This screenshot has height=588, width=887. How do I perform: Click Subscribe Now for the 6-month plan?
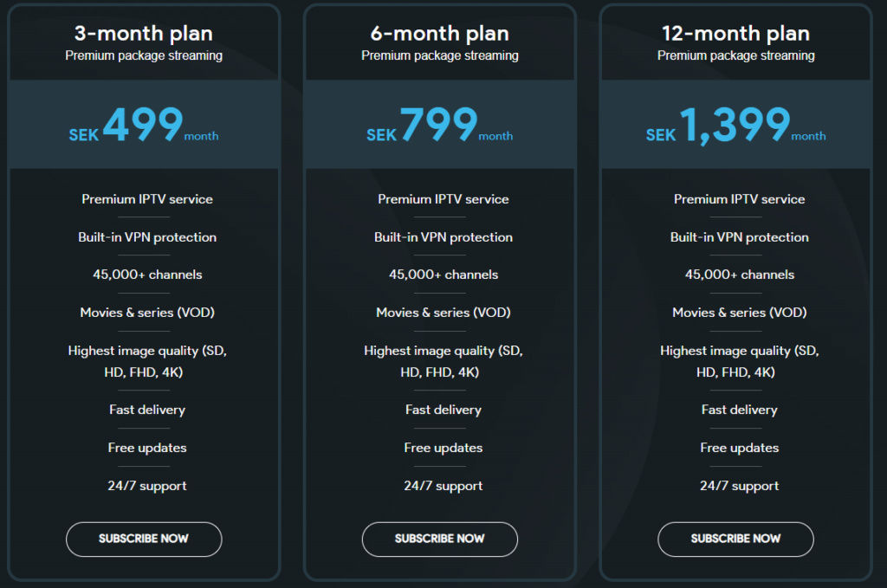(439, 539)
